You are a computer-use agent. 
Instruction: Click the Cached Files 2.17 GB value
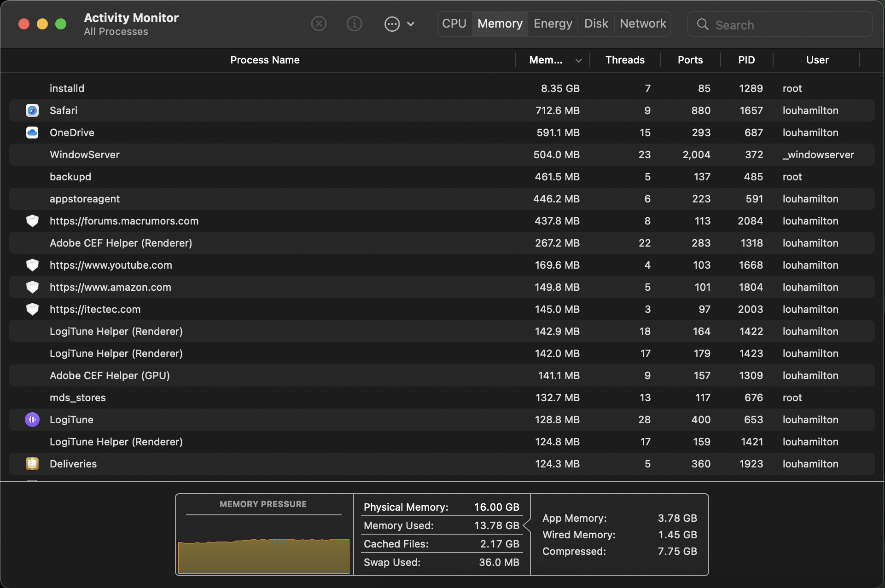pyautogui.click(x=500, y=544)
